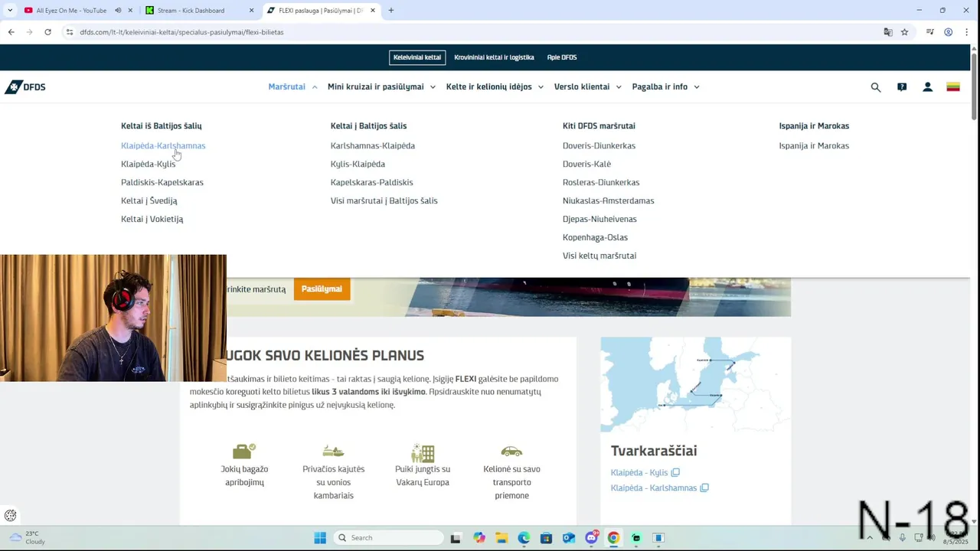The image size is (980, 551).
Task: Open Discord from the taskbar
Action: (591, 538)
